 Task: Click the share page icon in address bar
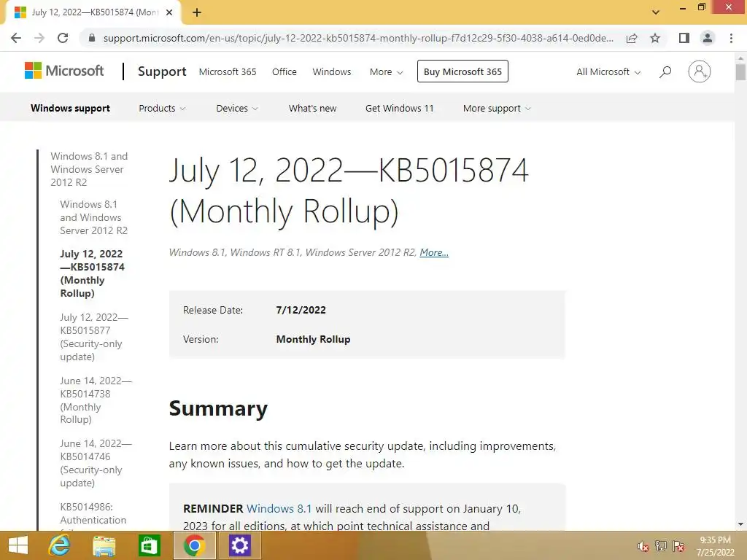pyautogui.click(x=632, y=38)
